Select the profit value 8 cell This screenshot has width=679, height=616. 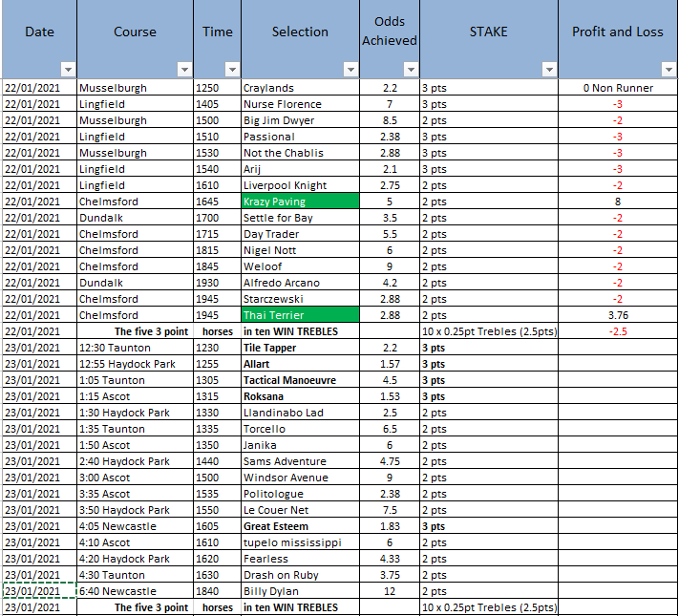[618, 202]
